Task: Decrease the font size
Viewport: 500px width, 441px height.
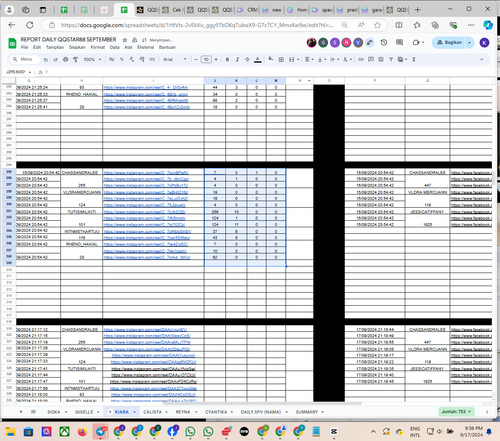Action: point(196,60)
